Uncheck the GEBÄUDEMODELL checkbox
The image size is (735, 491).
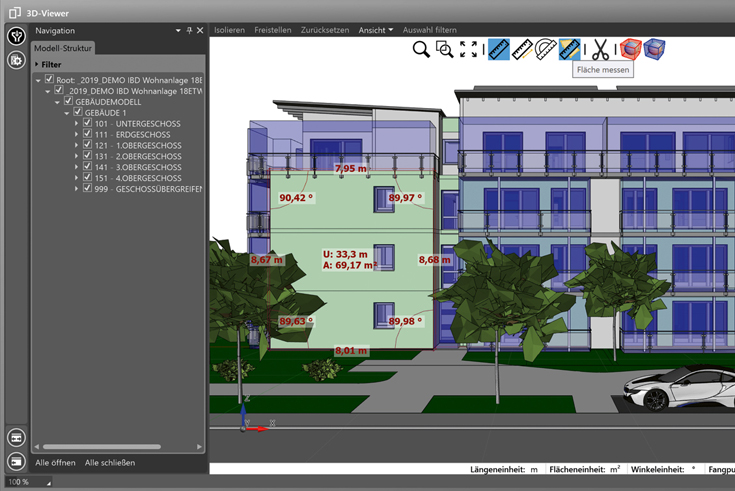pyautogui.click(x=68, y=102)
